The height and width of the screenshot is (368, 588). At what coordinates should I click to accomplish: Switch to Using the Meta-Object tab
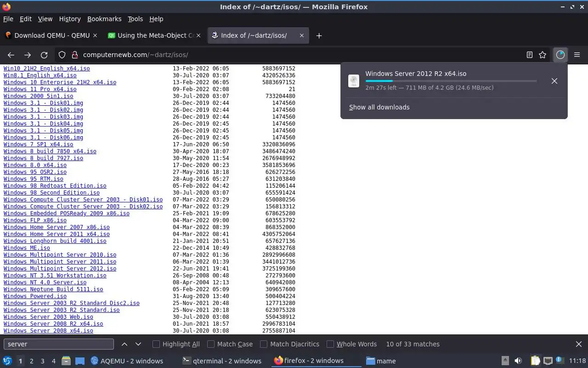click(155, 35)
